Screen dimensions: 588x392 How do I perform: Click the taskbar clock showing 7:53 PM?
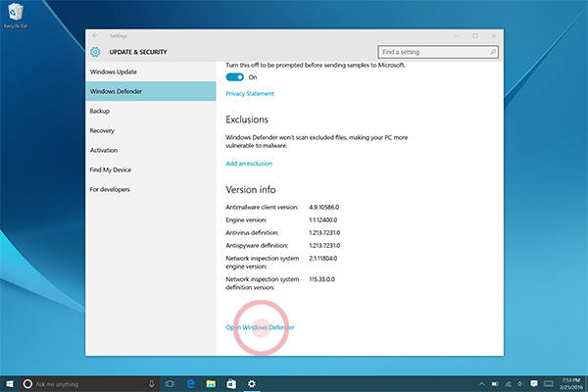coord(571,384)
